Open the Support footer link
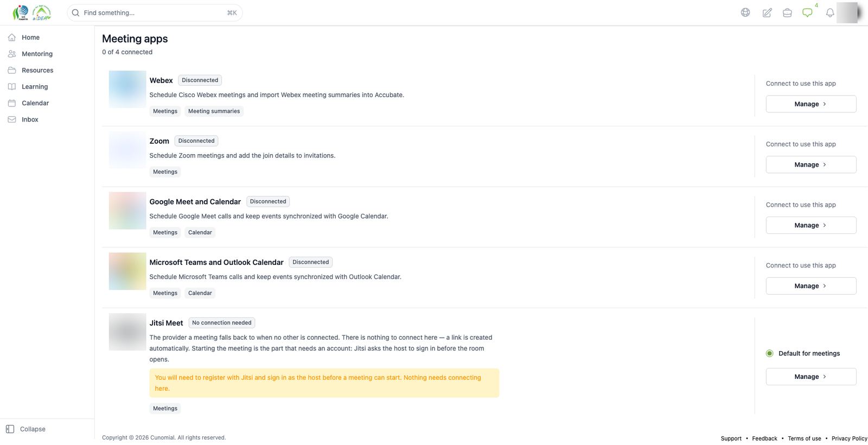868x445 pixels. pyautogui.click(x=731, y=438)
